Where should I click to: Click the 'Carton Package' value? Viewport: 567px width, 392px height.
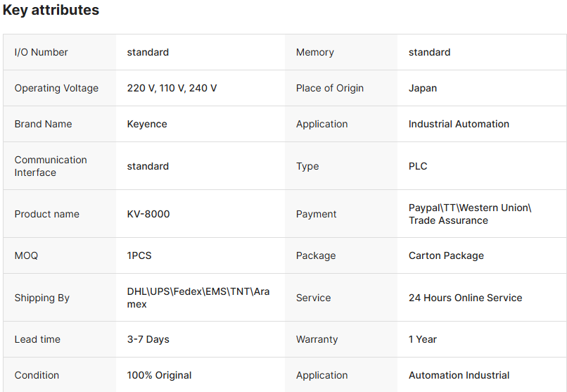pos(446,255)
